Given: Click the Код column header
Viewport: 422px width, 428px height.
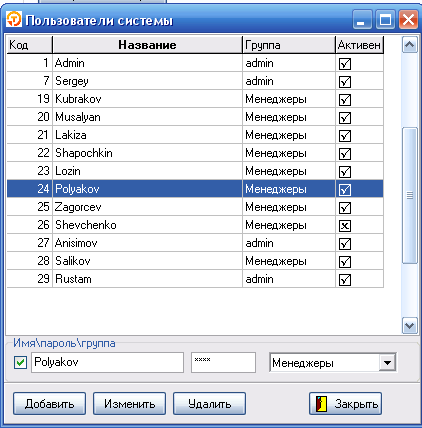Looking at the screenshot, I should (30, 45).
